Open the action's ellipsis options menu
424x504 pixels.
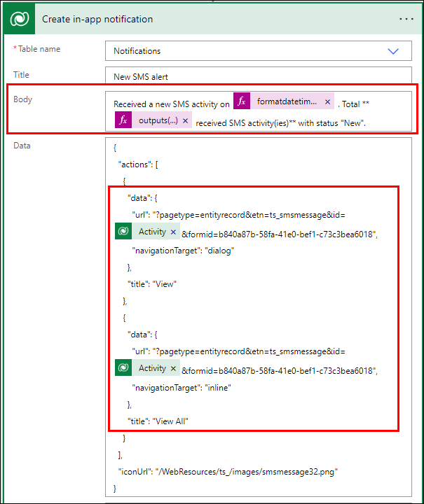[x=406, y=19]
